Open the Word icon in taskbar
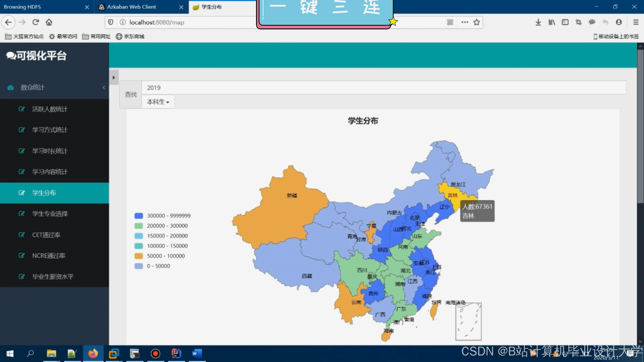The height and width of the screenshot is (362, 644). (x=197, y=353)
